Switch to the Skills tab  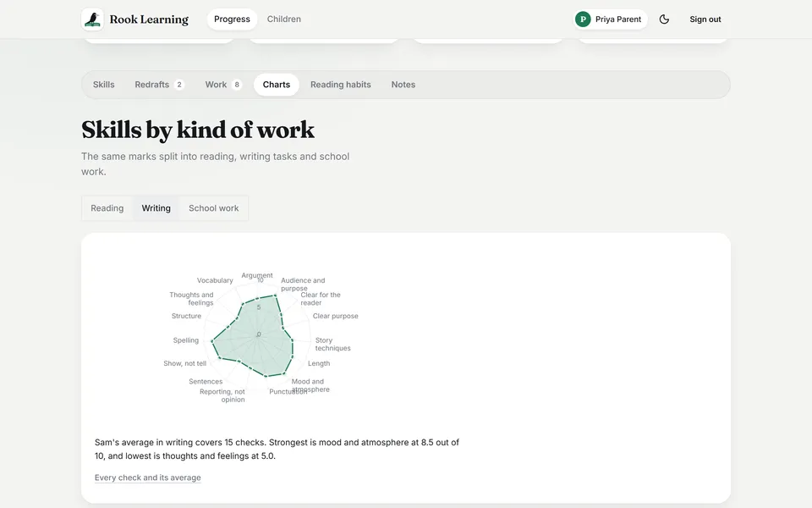(103, 85)
